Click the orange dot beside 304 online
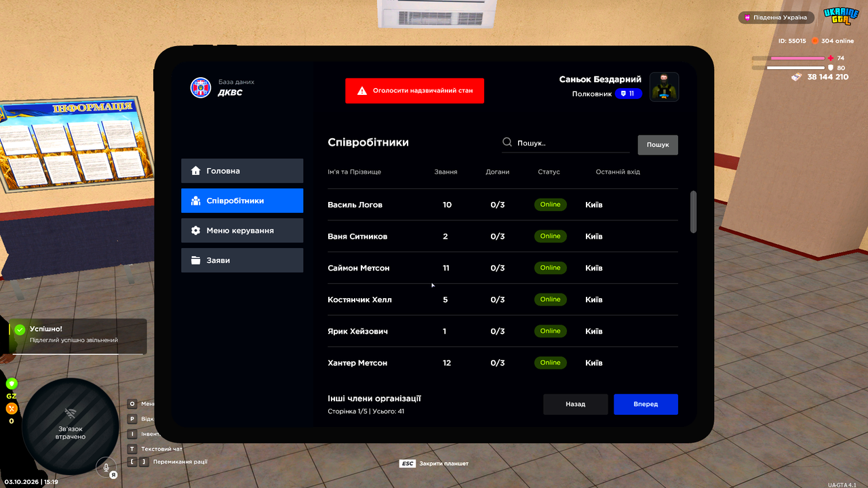Viewport: 868px width, 488px height. coord(815,41)
